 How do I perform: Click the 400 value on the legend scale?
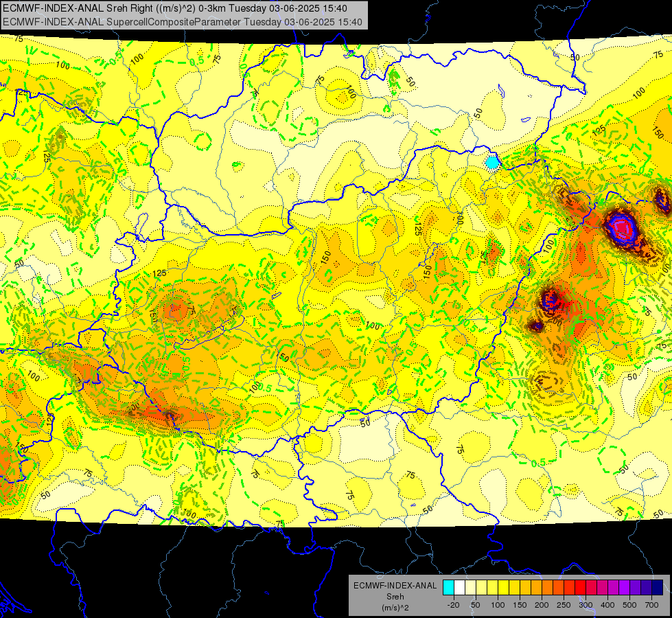607,605
